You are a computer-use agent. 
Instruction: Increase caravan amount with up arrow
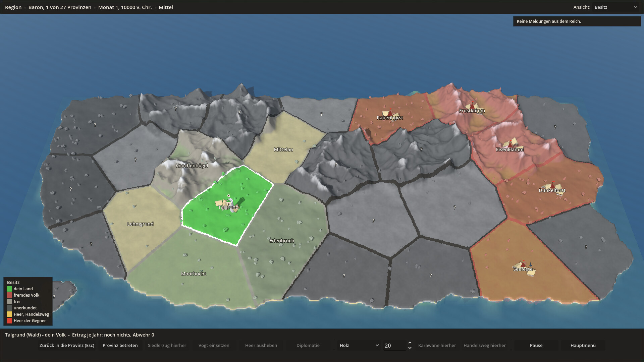point(410,343)
